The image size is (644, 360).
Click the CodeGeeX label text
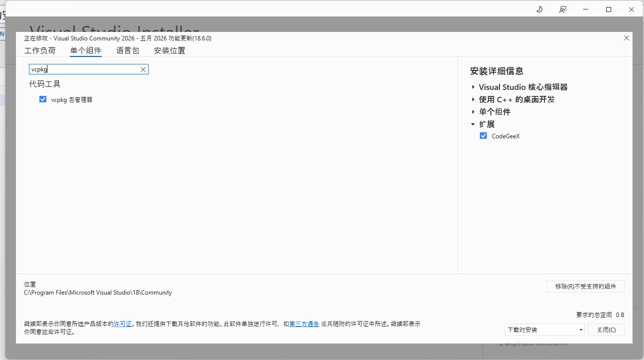(506, 136)
